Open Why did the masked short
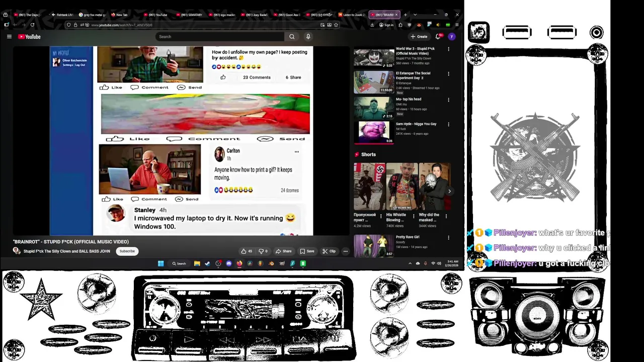 [x=434, y=187]
